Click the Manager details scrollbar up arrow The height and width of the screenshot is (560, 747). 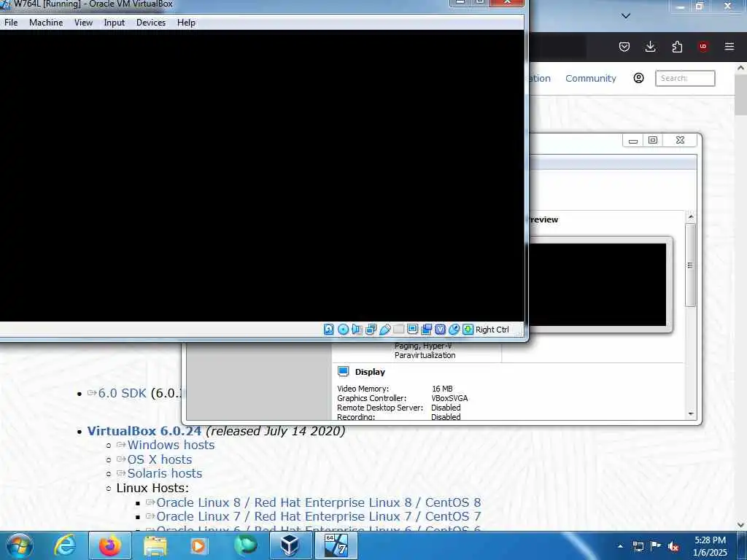[691, 217]
